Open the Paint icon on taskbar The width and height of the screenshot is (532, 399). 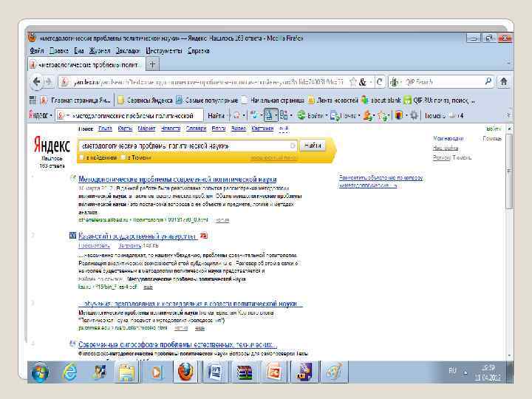click(x=334, y=372)
